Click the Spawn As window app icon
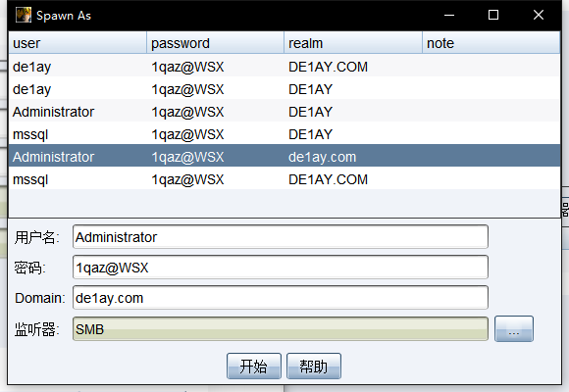The width and height of the screenshot is (569, 392). (24, 15)
